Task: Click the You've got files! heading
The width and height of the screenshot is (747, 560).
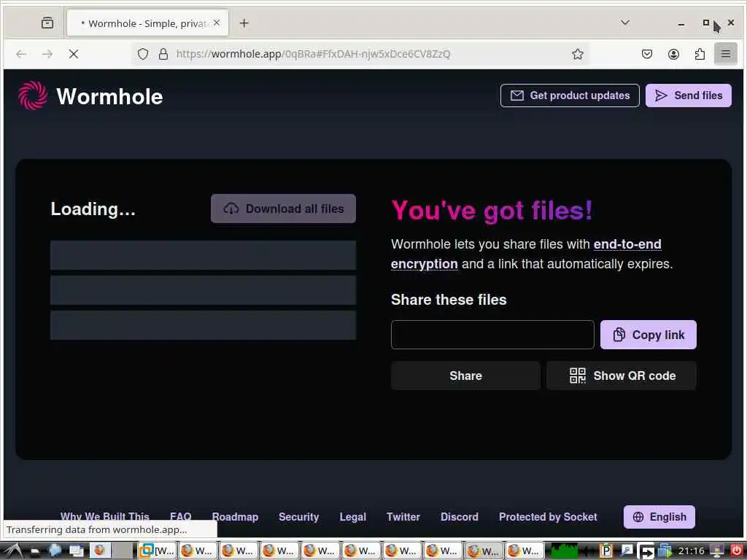Action: (492, 210)
